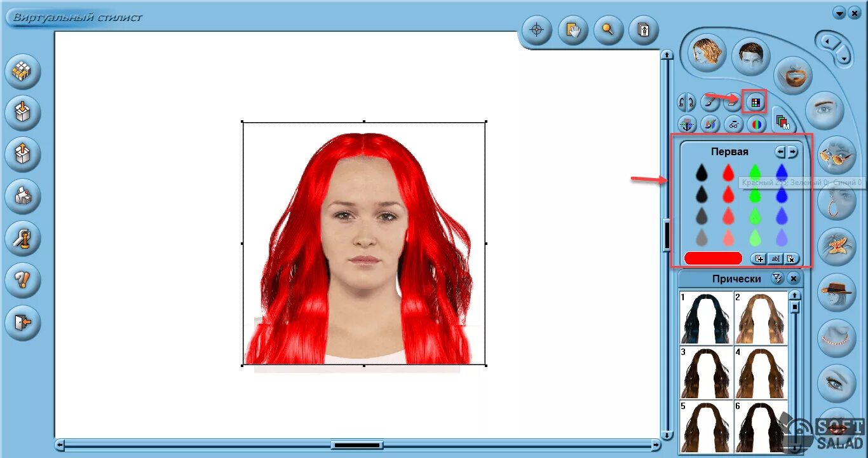868x458 pixels.
Task: Close the Прически panel
Action: [793, 279]
